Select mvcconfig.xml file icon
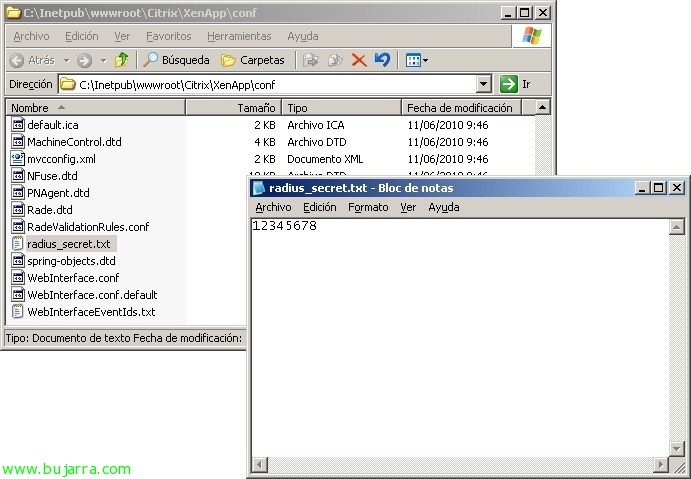 coord(17,159)
